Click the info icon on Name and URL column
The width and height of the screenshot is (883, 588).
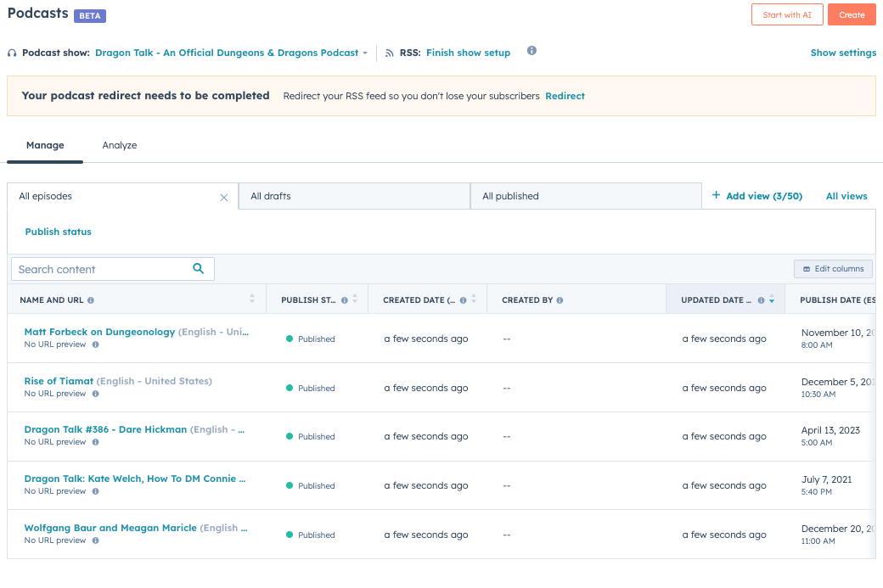[91, 300]
